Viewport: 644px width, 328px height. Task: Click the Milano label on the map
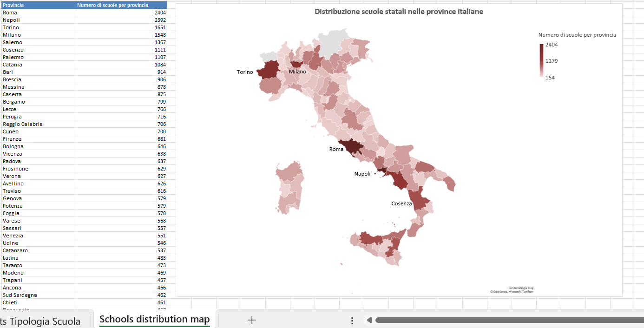296,72
